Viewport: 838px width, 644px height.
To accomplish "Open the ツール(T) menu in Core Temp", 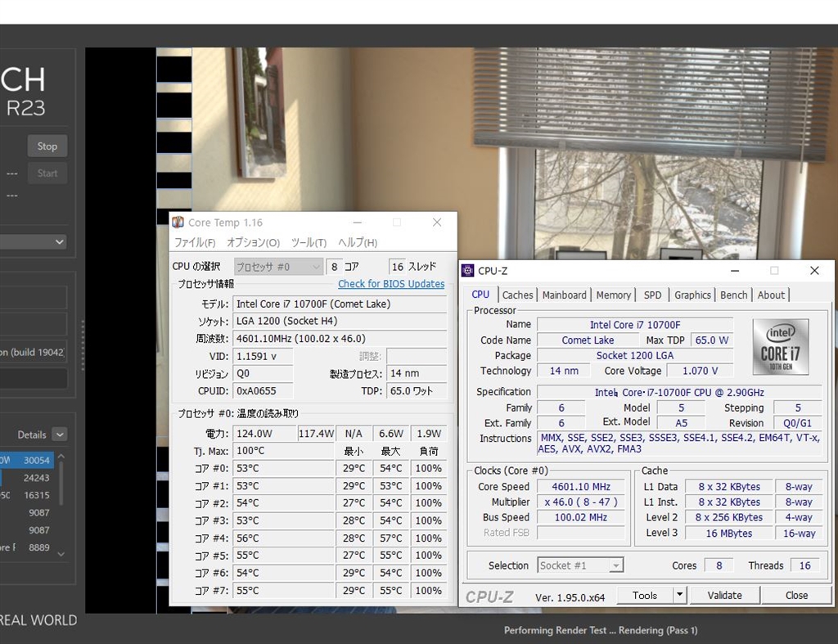I will (x=309, y=243).
